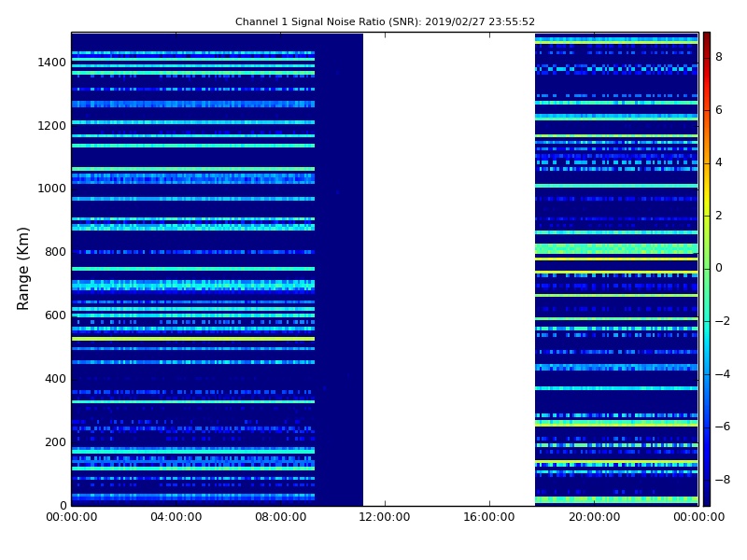This screenshot has width=747, height=560.
Task: Click the colorbar label −4
Action: [723, 374]
